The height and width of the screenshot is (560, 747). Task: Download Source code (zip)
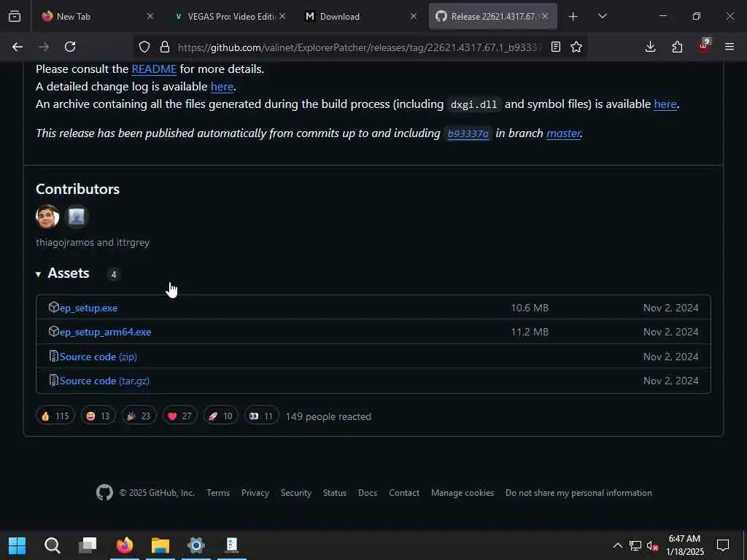(98, 357)
